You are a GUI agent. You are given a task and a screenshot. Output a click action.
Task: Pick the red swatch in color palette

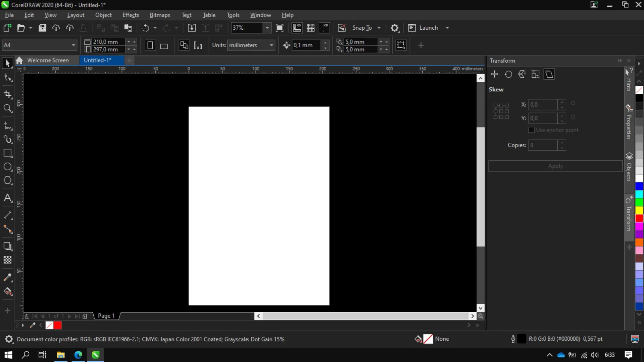[639, 218]
